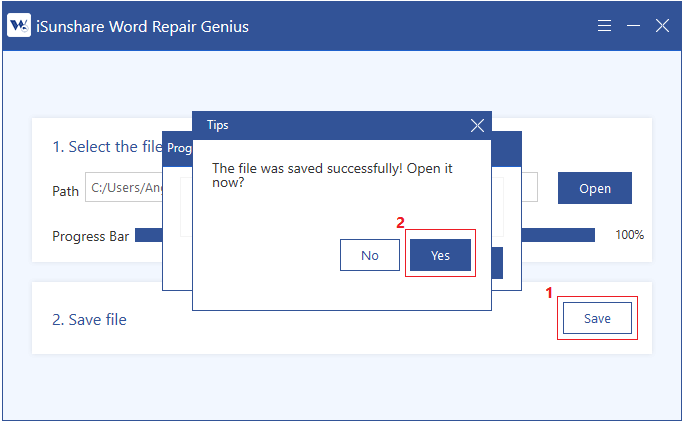Viewport: 685px width, 423px height.
Task: Click the Save button under Save file
Action: coord(597,319)
